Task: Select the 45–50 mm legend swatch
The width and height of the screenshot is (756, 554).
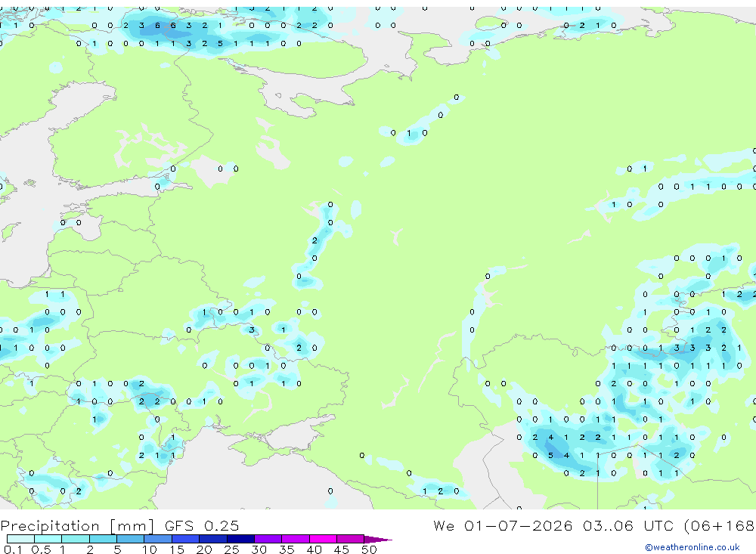Action: [351, 539]
